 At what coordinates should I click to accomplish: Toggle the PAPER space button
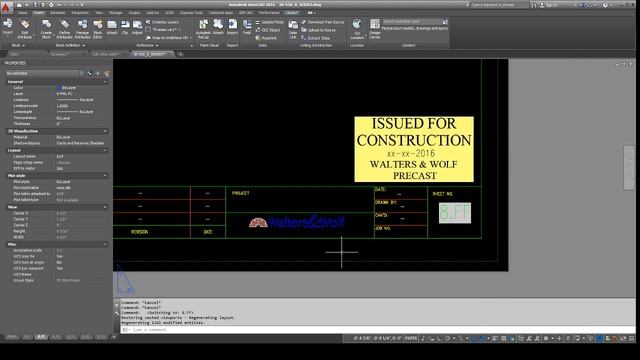[411, 338]
